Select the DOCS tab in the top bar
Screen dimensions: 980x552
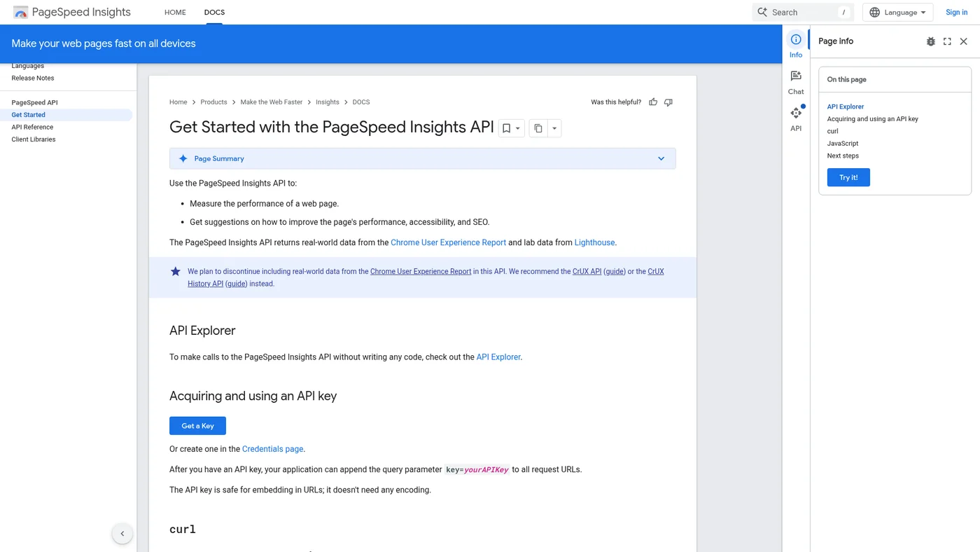(214, 12)
